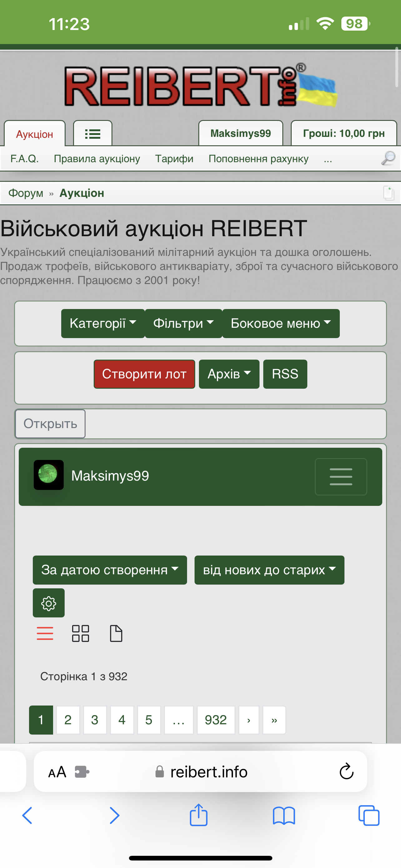Tap the reibert.info address field
This screenshot has height=868, width=401.
click(209, 772)
